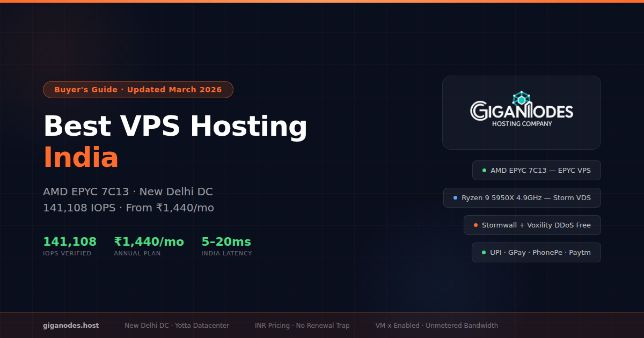Click the Best VPS Hosting headline
The height and width of the screenshot is (338, 644).
pyautogui.click(x=175, y=127)
